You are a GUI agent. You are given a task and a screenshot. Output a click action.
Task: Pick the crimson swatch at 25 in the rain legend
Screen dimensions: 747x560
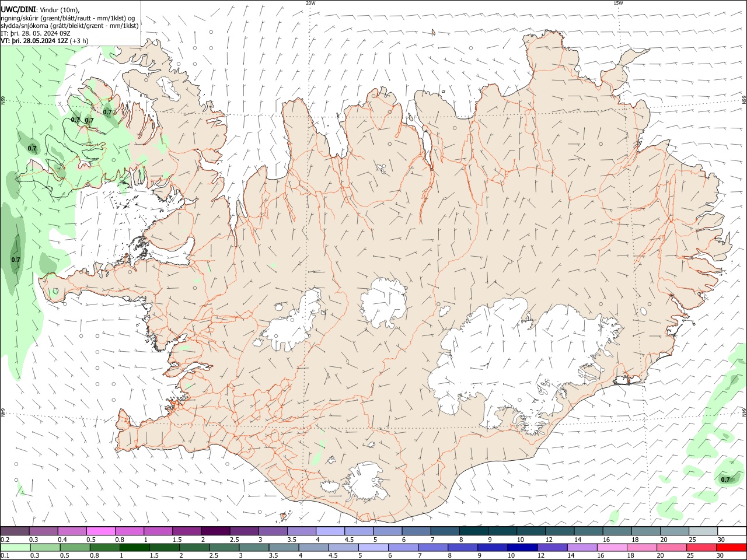701,547
